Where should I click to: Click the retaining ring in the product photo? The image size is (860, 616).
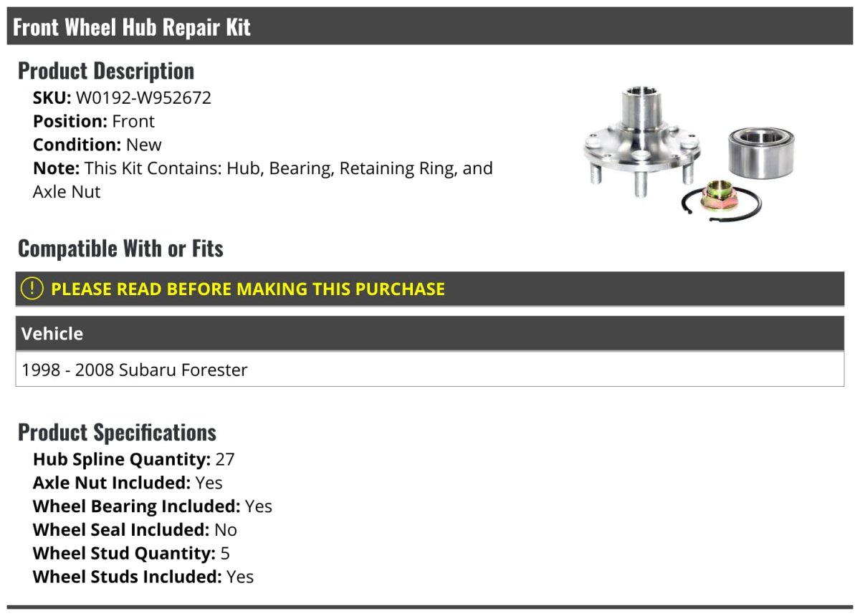click(x=720, y=201)
